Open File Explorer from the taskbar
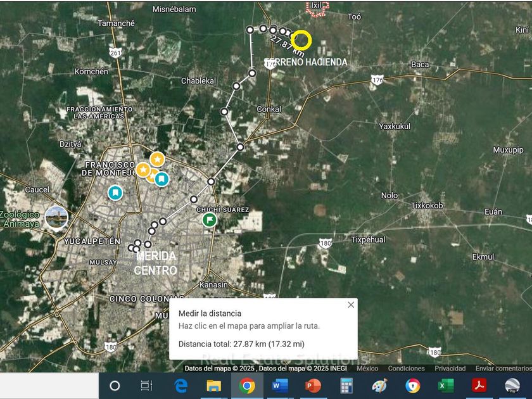 click(214, 386)
